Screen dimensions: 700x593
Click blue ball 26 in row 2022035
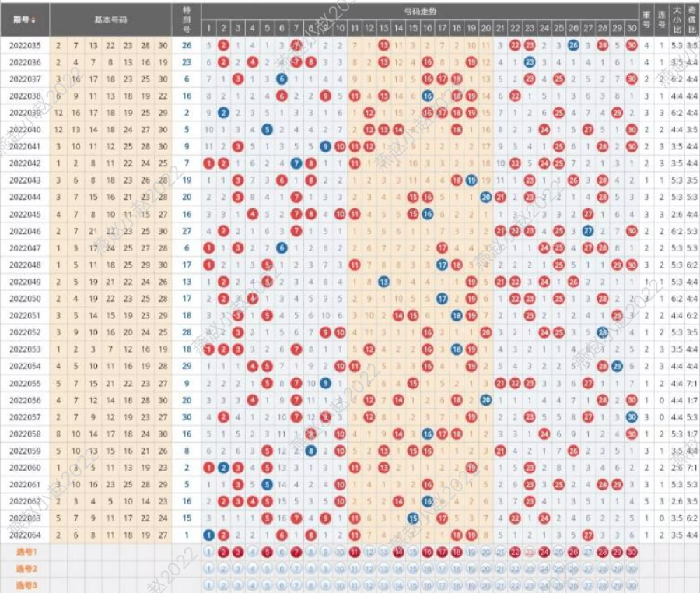click(x=573, y=45)
